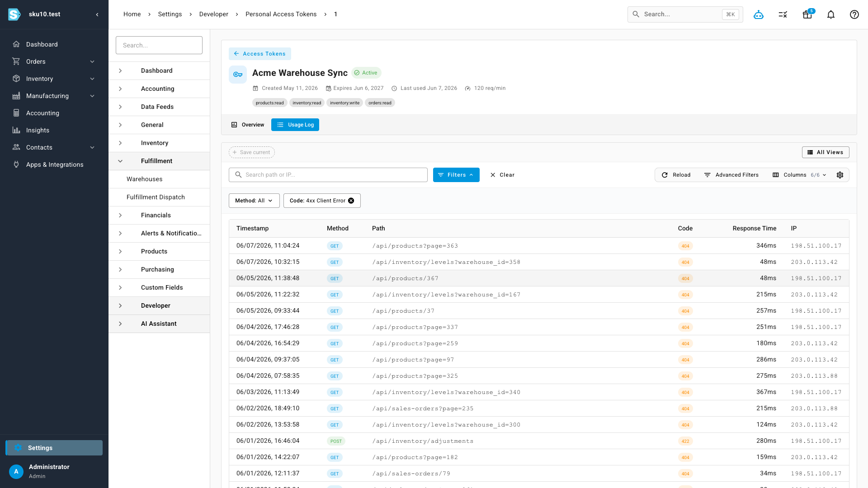Image resolution: width=868 pixels, height=488 pixels.
Task: Open the AI assistant robot icon
Action: coord(759,14)
